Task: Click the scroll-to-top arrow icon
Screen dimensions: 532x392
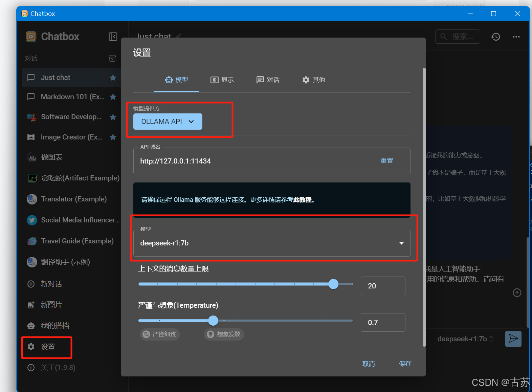Action: point(517,292)
